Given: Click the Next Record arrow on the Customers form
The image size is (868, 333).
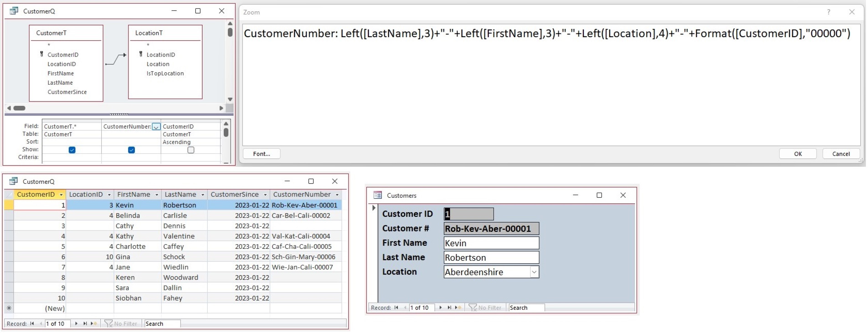Looking at the screenshot, I should pyautogui.click(x=441, y=308).
